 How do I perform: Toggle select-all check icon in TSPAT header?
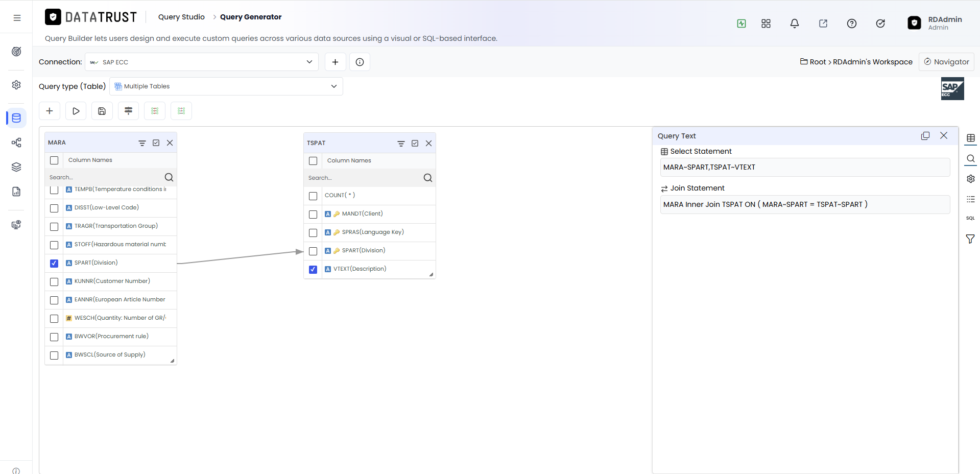pos(415,144)
